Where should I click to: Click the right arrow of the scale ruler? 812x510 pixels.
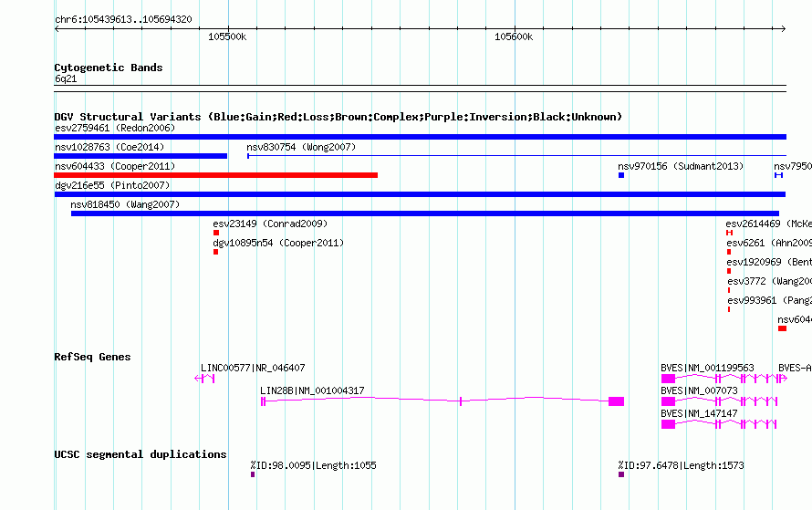[784, 28]
